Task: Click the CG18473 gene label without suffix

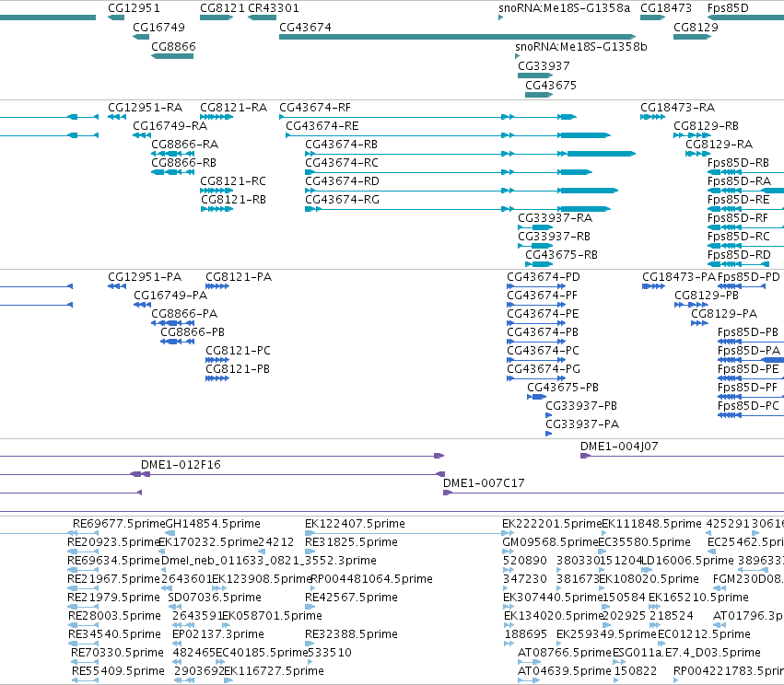Action: tap(666, 8)
